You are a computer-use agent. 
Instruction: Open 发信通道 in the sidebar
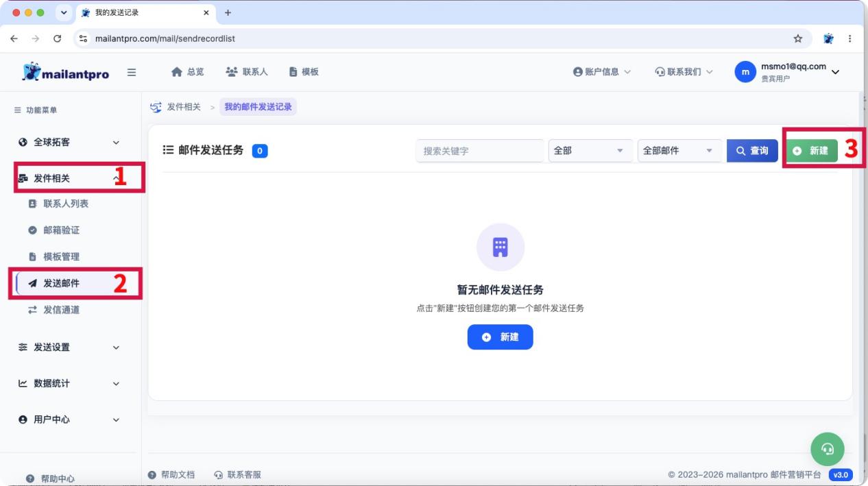(61, 310)
